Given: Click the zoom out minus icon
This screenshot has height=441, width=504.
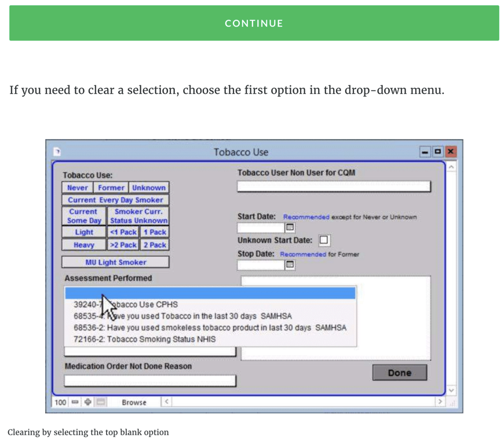Looking at the screenshot, I should [x=75, y=402].
